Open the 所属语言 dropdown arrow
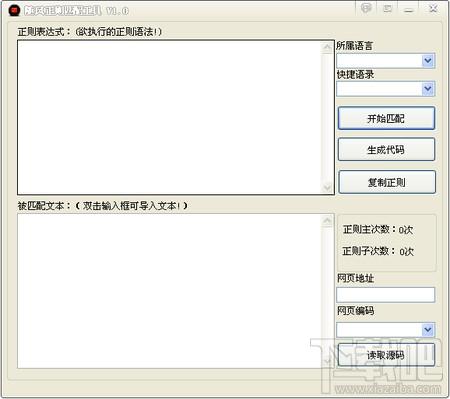The height and width of the screenshot is (399, 450). pos(428,61)
